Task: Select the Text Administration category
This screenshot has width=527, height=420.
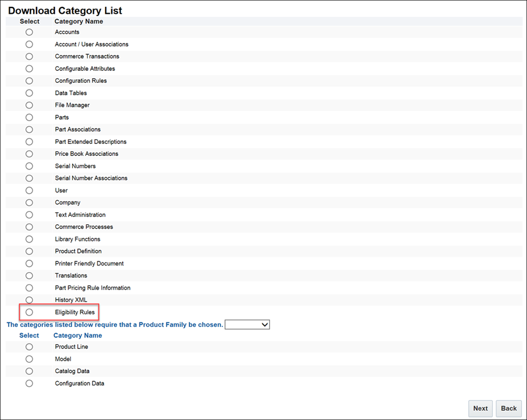Action: 29,215
